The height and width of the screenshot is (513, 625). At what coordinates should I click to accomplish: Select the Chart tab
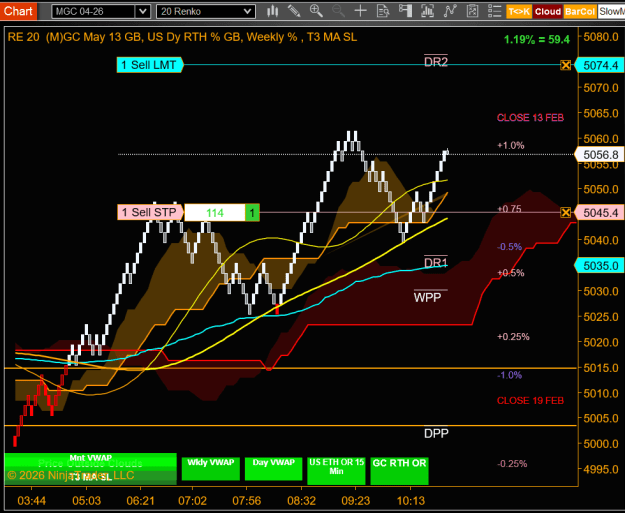pos(18,11)
